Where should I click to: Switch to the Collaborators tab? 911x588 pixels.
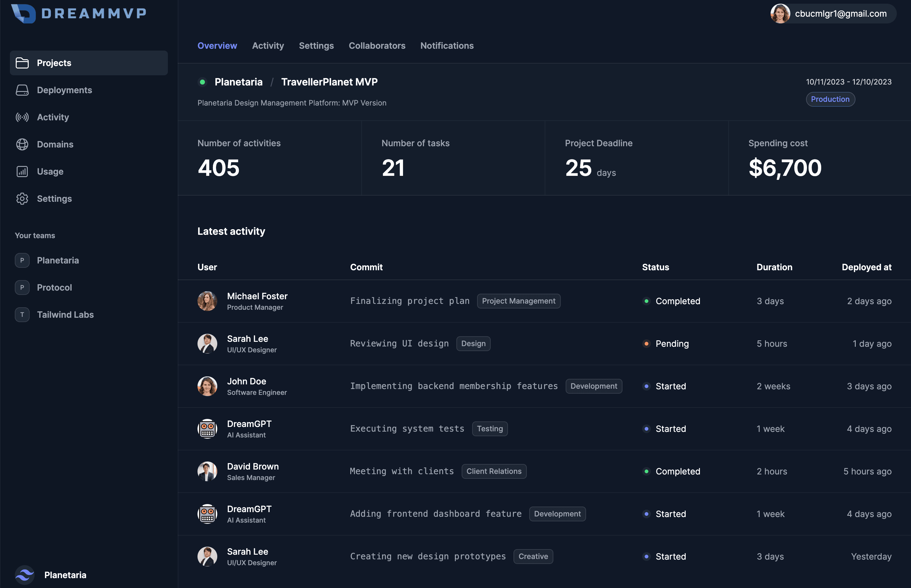[x=376, y=46]
